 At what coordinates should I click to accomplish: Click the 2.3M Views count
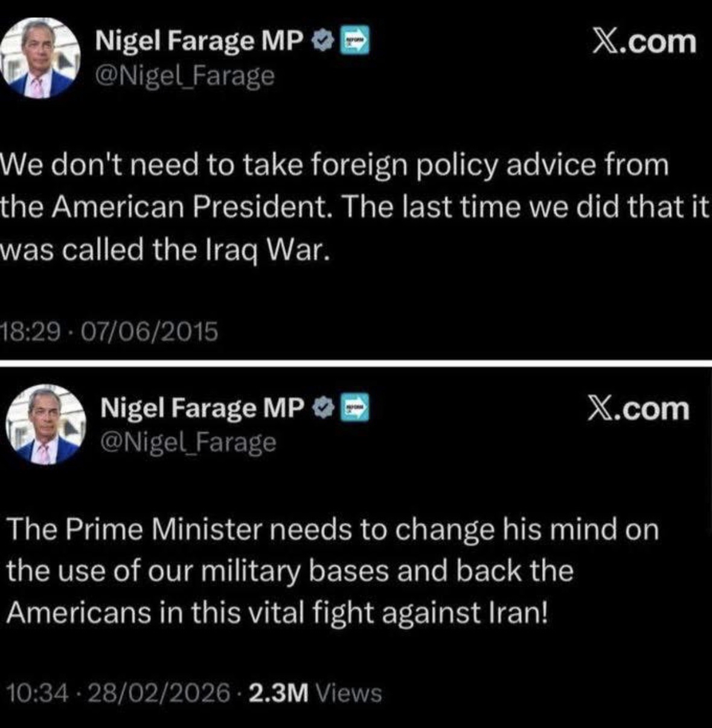(315, 692)
